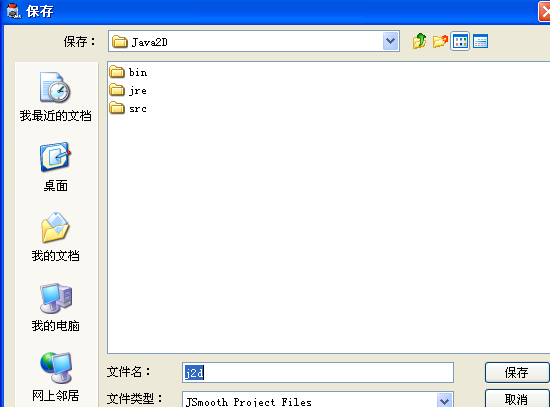
Task: Switch to list view mode
Action: click(460, 42)
